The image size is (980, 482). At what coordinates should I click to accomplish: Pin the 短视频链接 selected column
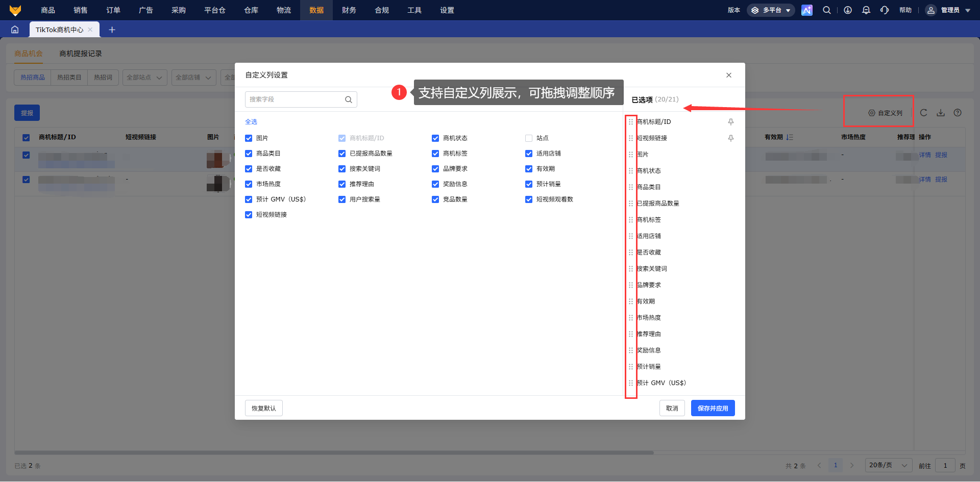pyautogui.click(x=731, y=138)
